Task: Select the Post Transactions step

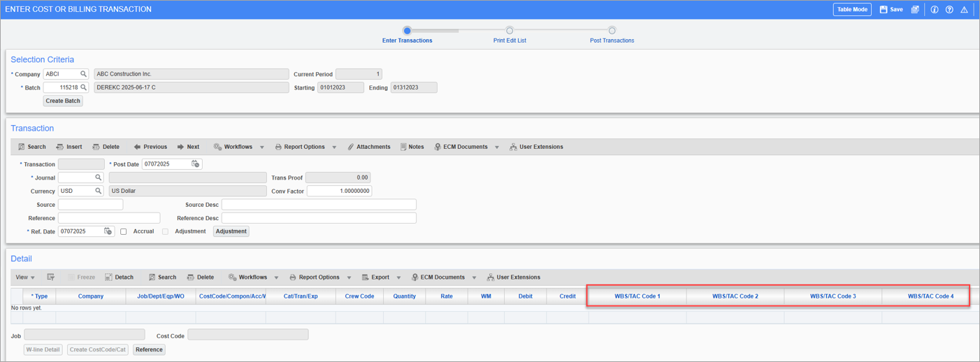Action: pos(612,31)
